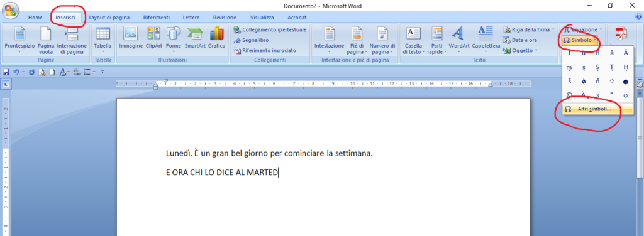The width and height of the screenshot is (644, 236).
Task: Open the Numero di pagina dropdown
Action: pos(382,40)
